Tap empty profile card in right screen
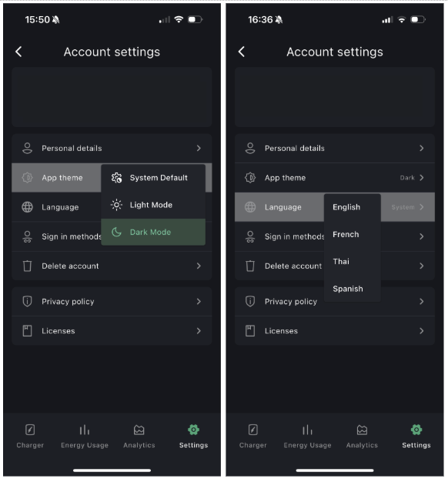This screenshot has width=448, height=482. (x=335, y=97)
